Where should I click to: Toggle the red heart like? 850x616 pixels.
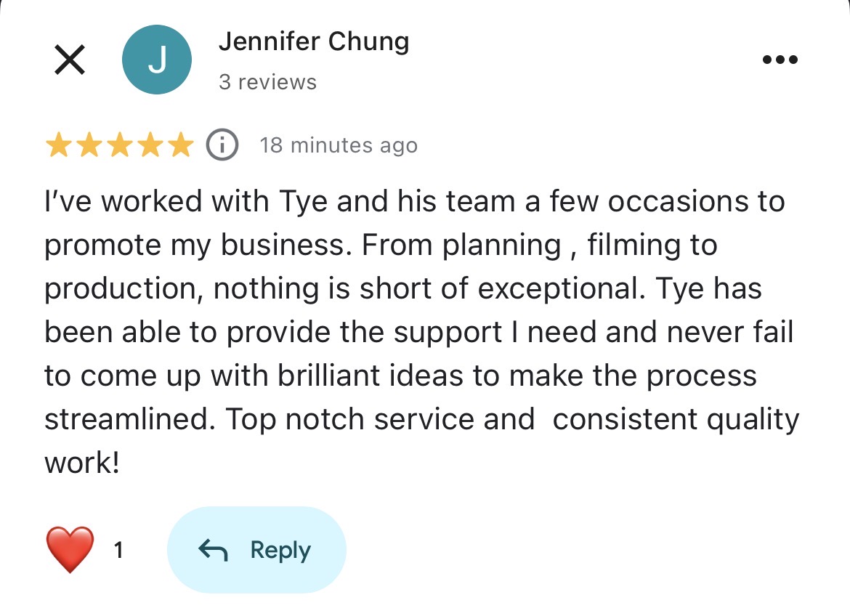pyautogui.click(x=70, y=550)
